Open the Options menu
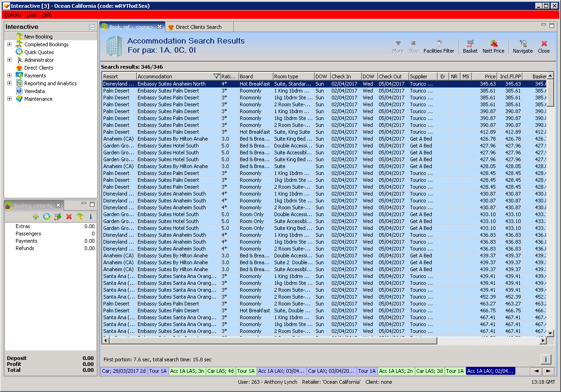Image resolution: width=561 pixels, height=392 pixels. coord(13,15)
